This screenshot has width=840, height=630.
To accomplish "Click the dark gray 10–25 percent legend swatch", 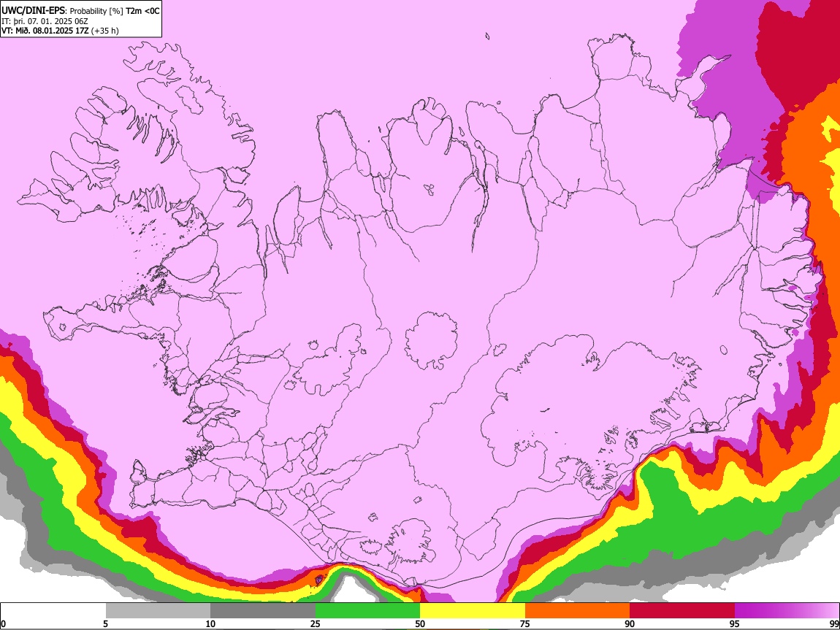I will (x=263, y=611).
